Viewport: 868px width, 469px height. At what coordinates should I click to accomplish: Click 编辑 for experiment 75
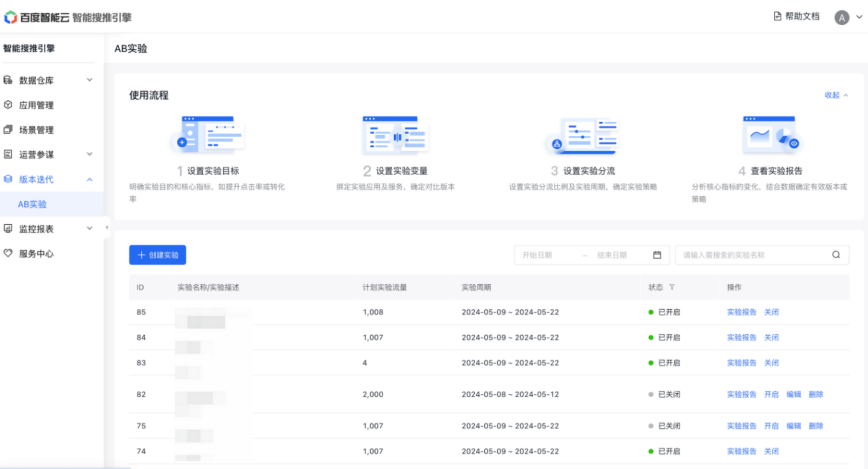[794, 426]
